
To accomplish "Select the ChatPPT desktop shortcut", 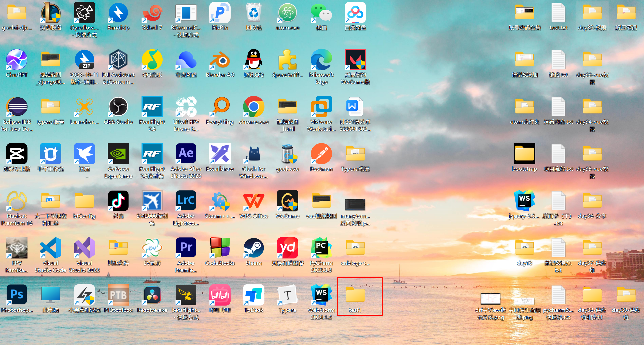I will 17,60.
